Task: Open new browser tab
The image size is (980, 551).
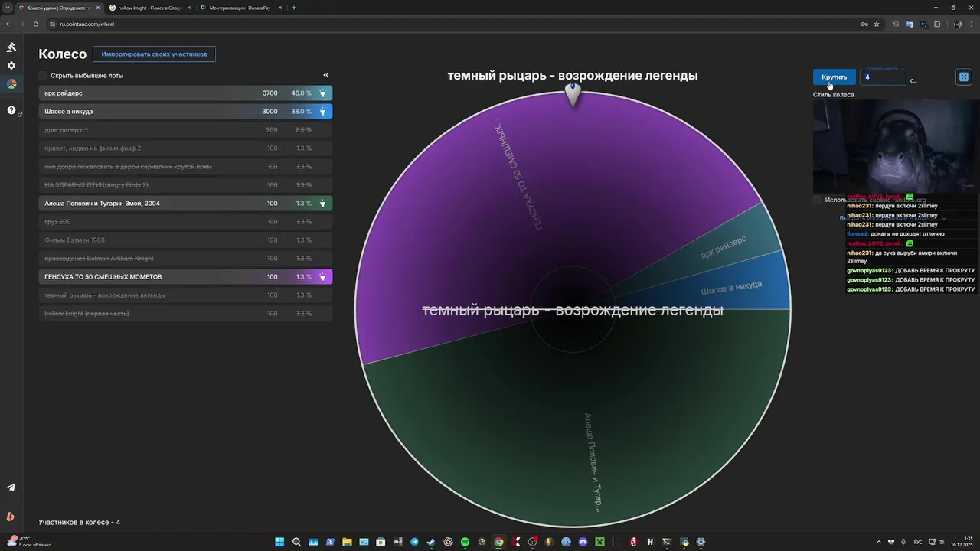Action: 294,8
